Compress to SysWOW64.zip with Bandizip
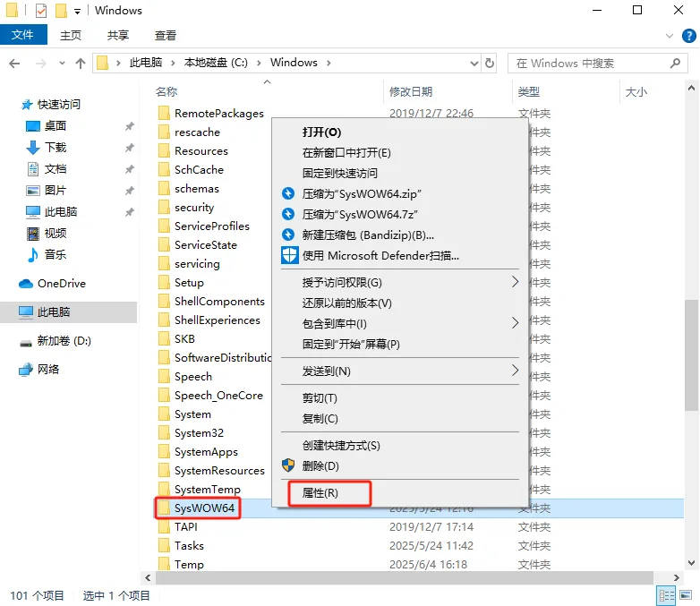 pyautogui.click(x=399, y=194)
